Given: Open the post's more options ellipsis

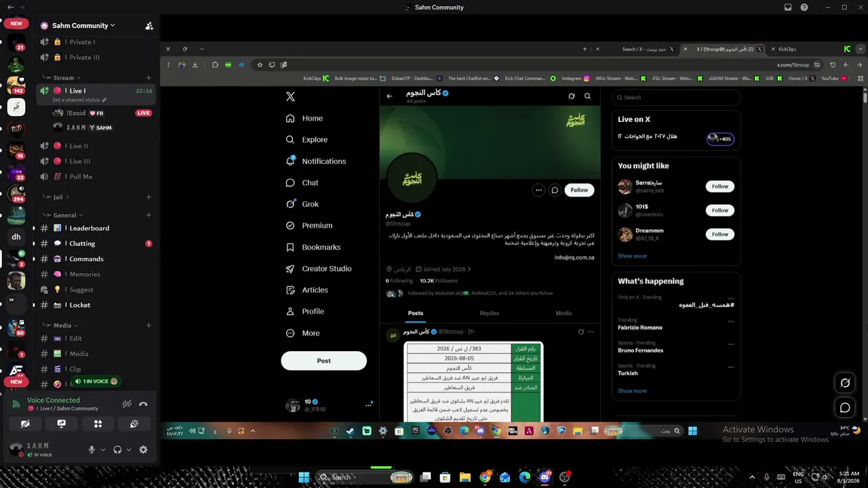Looking at the screenshot, I should (591, 332).
